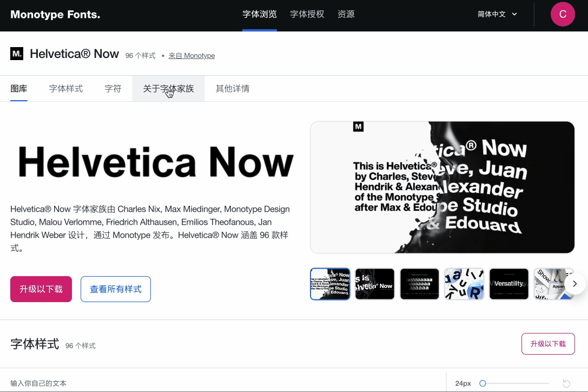
Task: Click the Monotype Fonts logo
Action: point(55,15)
